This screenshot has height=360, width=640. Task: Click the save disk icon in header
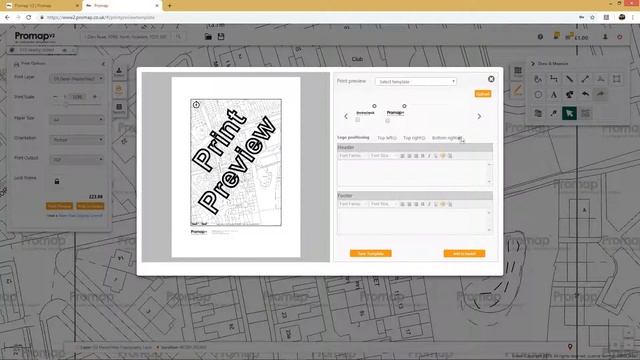click(x=221, y=37)
